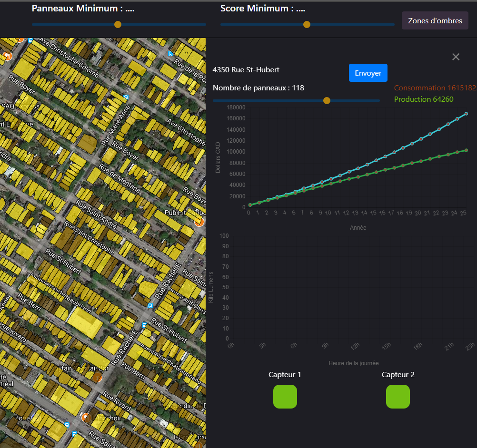Click the bus stop icon beside Rue Marie-Anne
Screen dimensions: 477x448
[x=126, y=97]
